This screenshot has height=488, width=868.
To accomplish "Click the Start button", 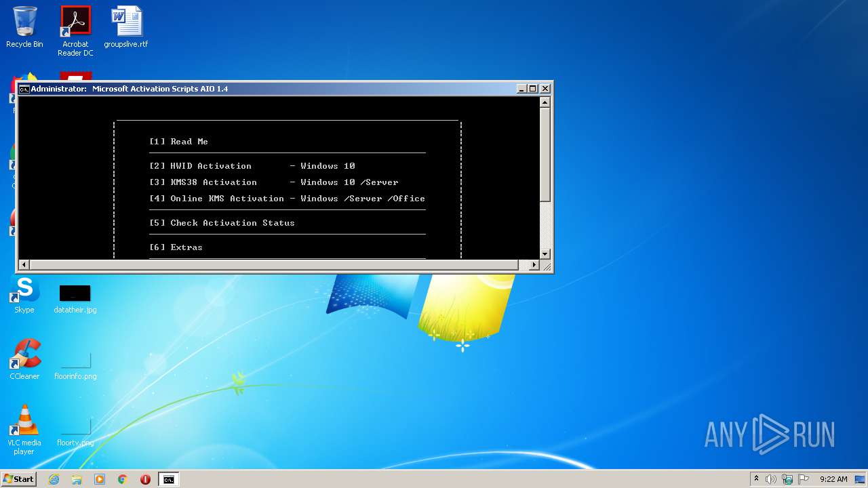I will 19,479.
